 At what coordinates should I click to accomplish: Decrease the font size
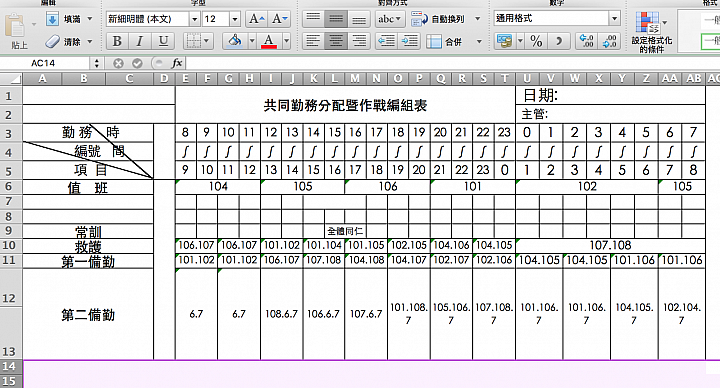pyautogui.click(x=279, y=19)
